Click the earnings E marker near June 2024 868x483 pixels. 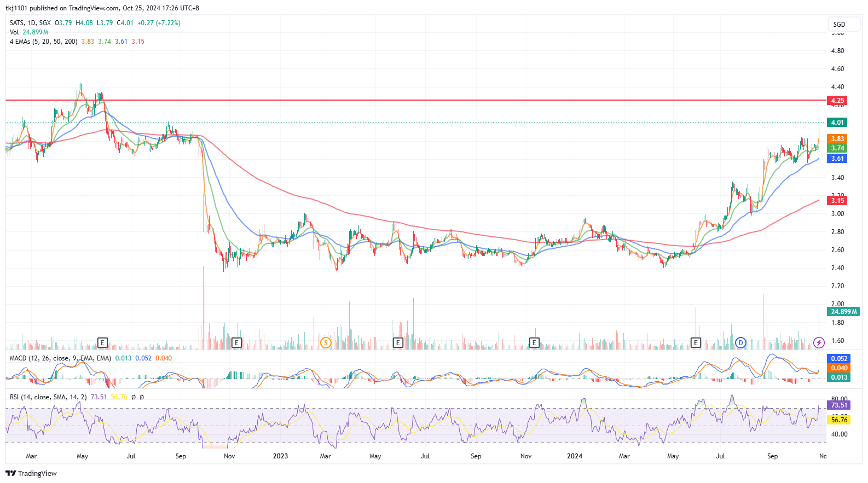coord(696,342)
